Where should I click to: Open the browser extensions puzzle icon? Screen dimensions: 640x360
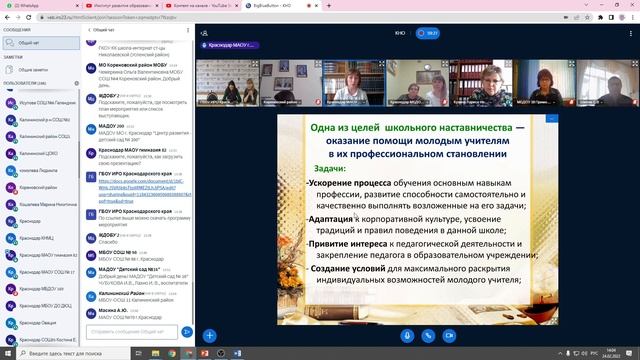click(600, 17)
